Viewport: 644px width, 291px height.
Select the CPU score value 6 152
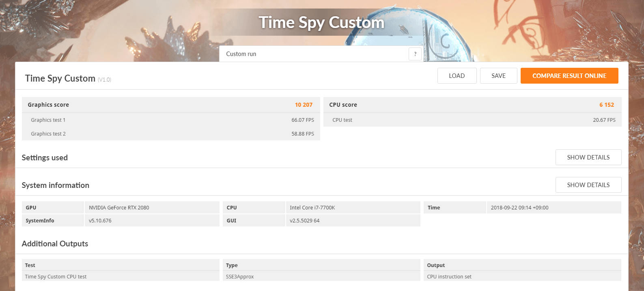coord(607,105)
